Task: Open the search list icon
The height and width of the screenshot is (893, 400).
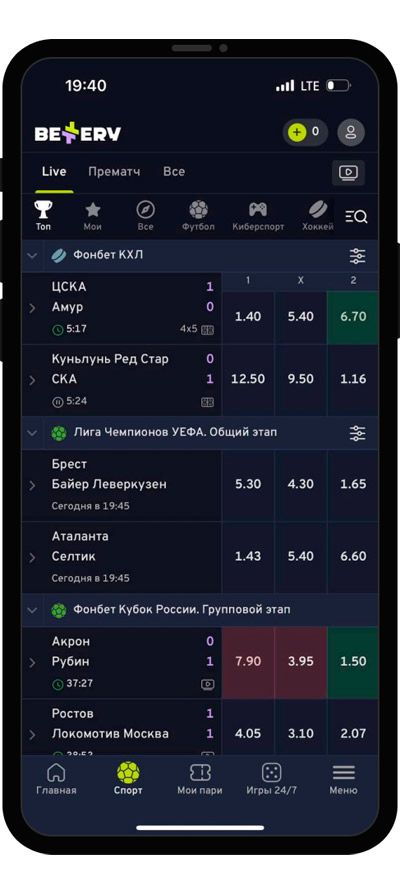Action: click(356, 216)
